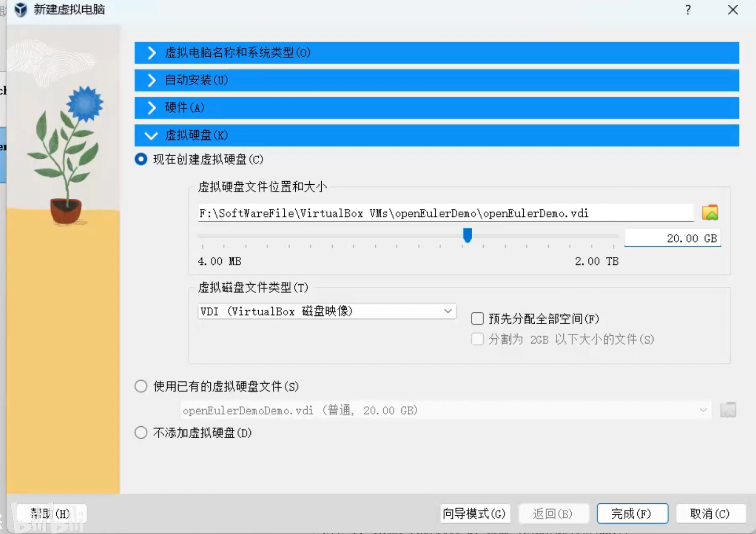Click the 向导模式(G) button

click(x=474, y=514)
